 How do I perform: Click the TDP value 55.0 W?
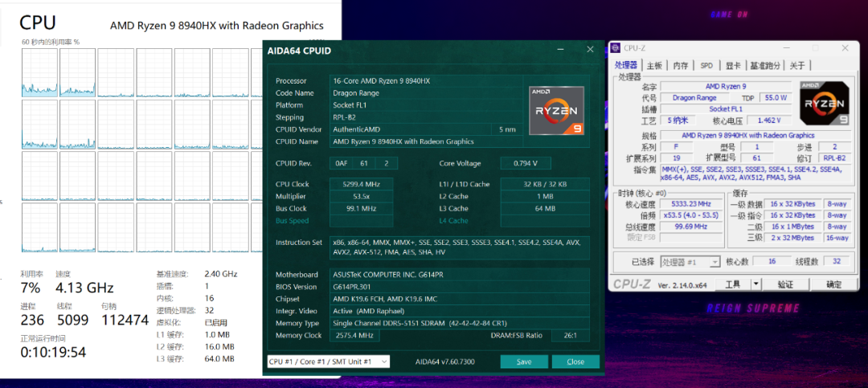click(x=776, y=98)
